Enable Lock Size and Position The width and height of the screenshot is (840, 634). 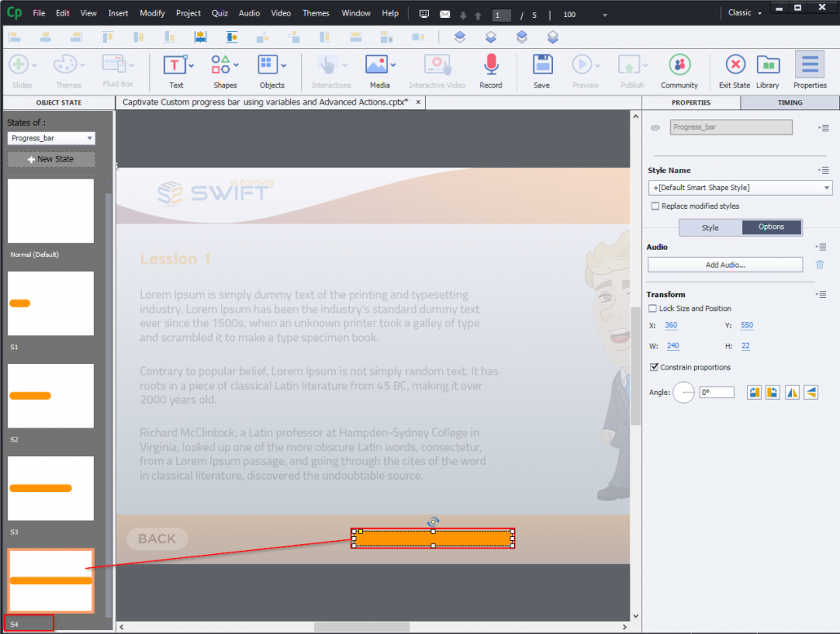click(x=654, y=307)
